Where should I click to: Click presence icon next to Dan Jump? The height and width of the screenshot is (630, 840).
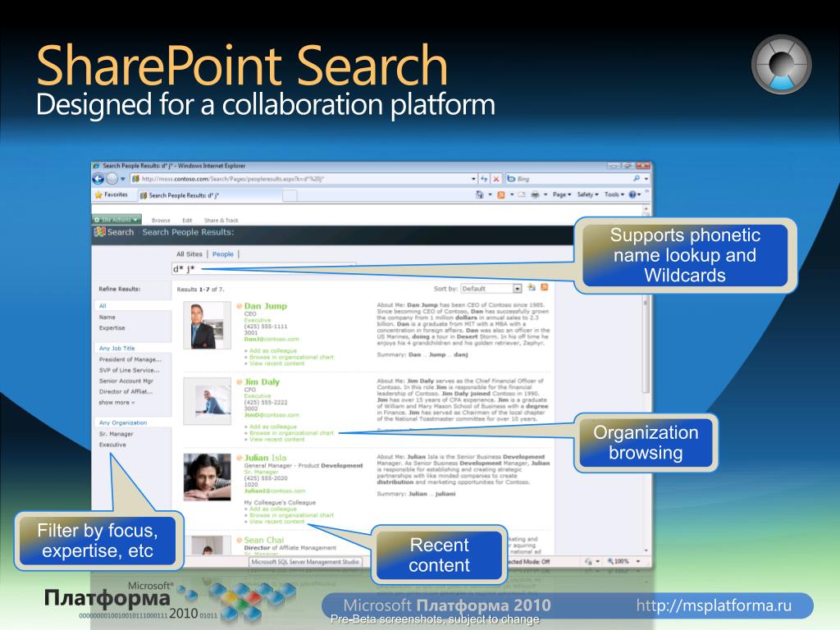(240, 306)
